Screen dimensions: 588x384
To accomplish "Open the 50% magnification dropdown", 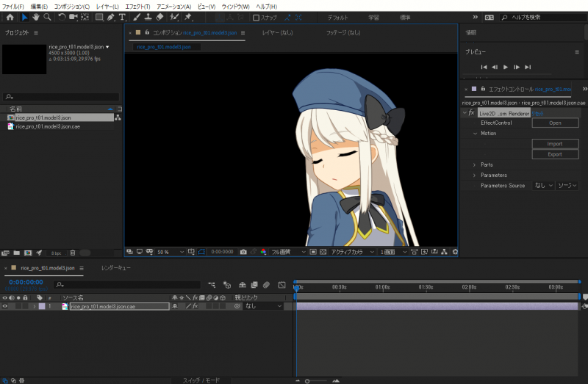I will [168, 252].
